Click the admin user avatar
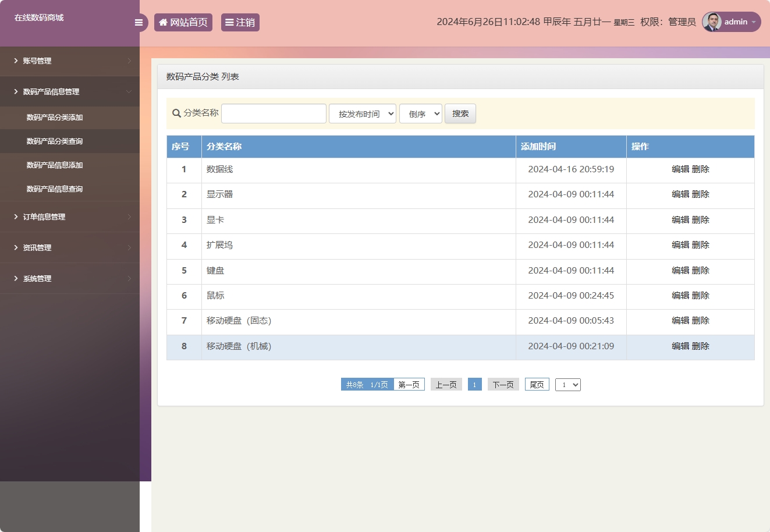This screenshot has height=532, width=770. 712,22
